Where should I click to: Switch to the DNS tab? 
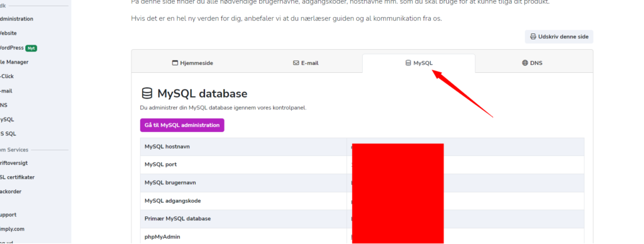click(532, 63)
